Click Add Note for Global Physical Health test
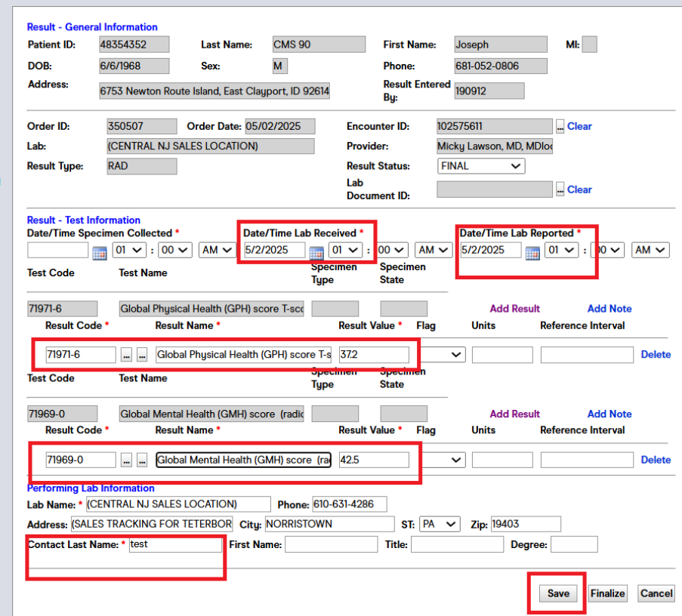The width and height of the screenshot is (682, 616). point(609,309)
